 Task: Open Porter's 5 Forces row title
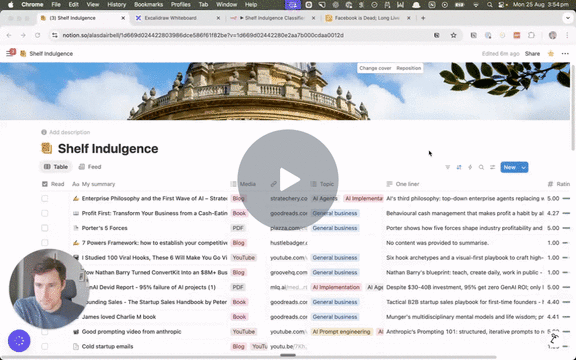(x=104, y=228)
